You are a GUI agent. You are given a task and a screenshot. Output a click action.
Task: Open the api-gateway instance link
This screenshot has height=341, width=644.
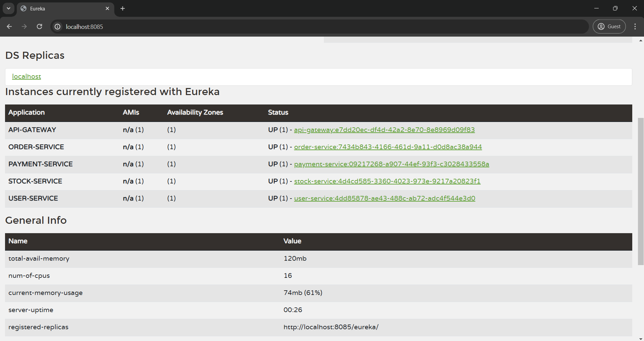pos(384,130)
